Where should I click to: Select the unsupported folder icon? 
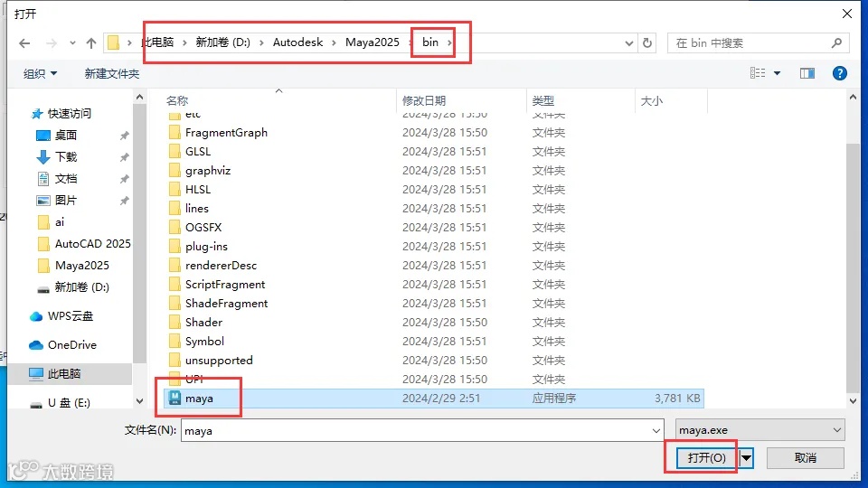coord(175,361)
